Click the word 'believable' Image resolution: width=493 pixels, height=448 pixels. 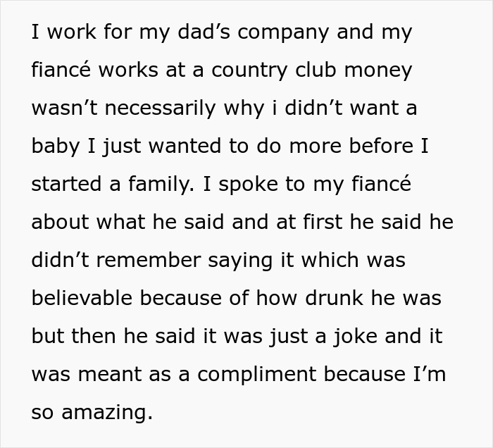(x=81, y=297)
